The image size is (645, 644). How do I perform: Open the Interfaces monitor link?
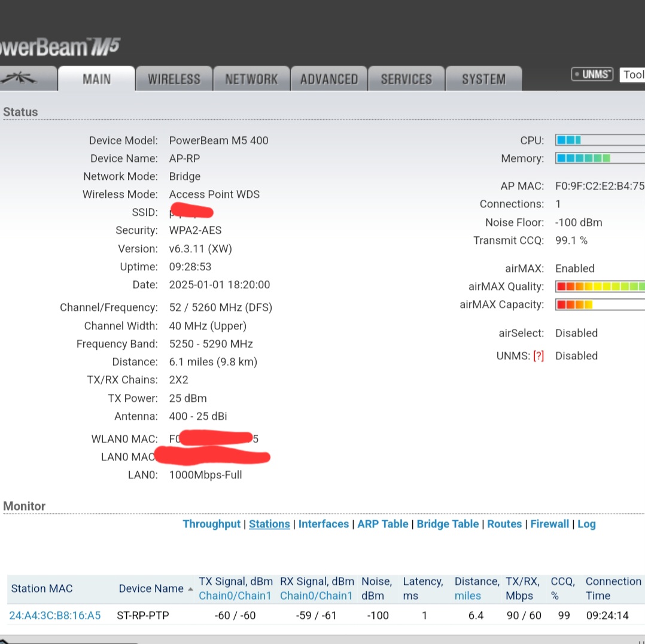323,524
